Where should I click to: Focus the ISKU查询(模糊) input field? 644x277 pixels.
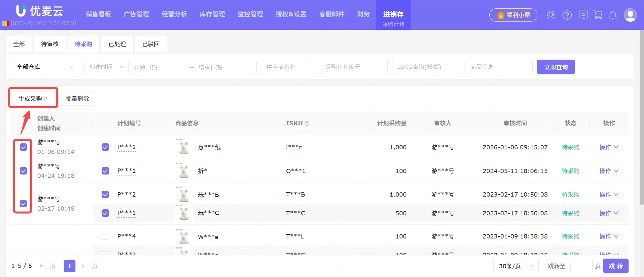(x=426, y=67)
